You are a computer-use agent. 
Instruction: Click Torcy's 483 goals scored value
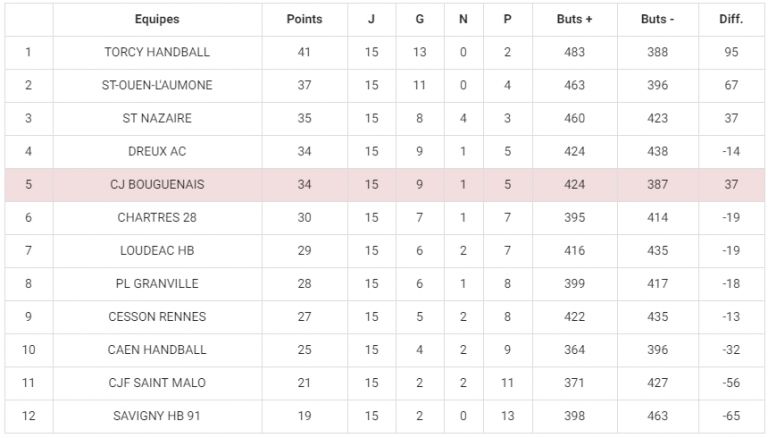[x=574, y=52]
